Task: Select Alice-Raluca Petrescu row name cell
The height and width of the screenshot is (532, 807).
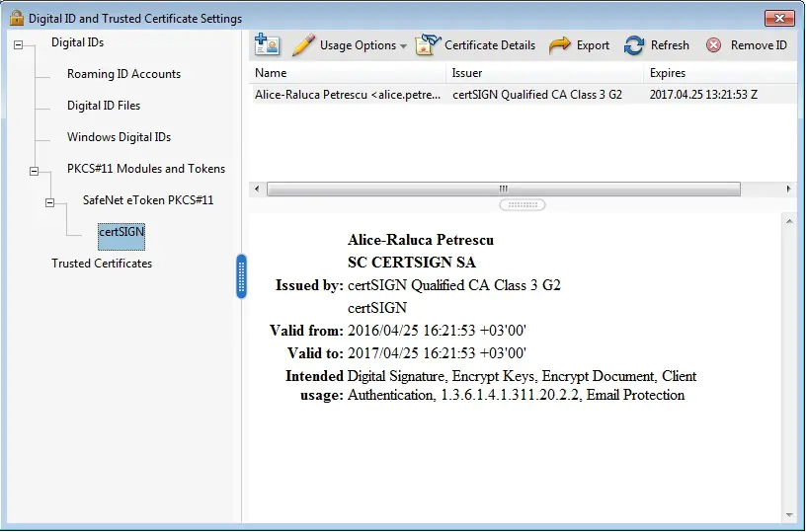Action: [x=348, y=95]
